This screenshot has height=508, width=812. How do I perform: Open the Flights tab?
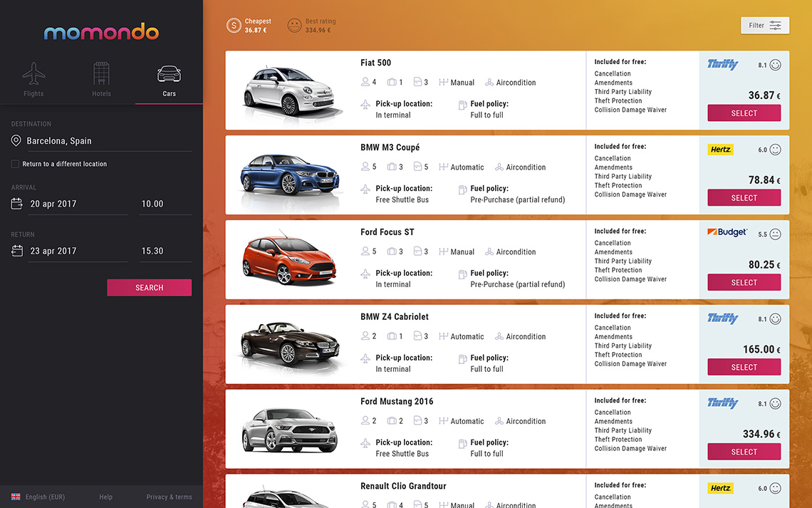33,79
